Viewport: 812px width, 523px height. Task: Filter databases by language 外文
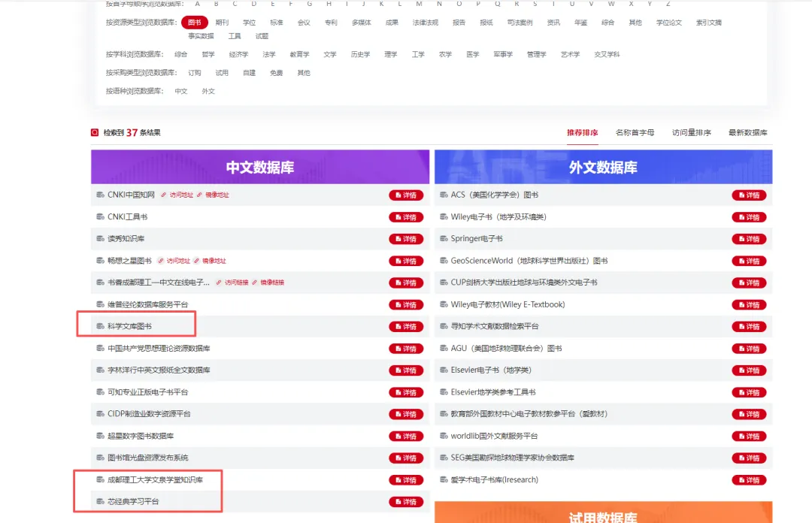point(208,91)
